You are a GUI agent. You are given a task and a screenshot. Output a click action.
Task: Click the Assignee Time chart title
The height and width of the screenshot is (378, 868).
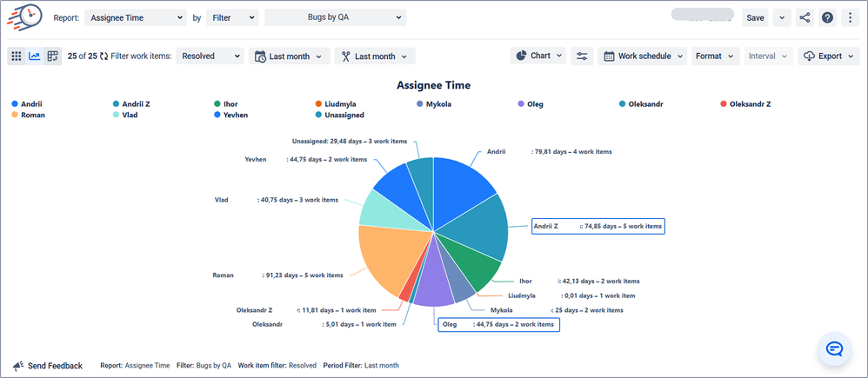click(x=434, y=85)
